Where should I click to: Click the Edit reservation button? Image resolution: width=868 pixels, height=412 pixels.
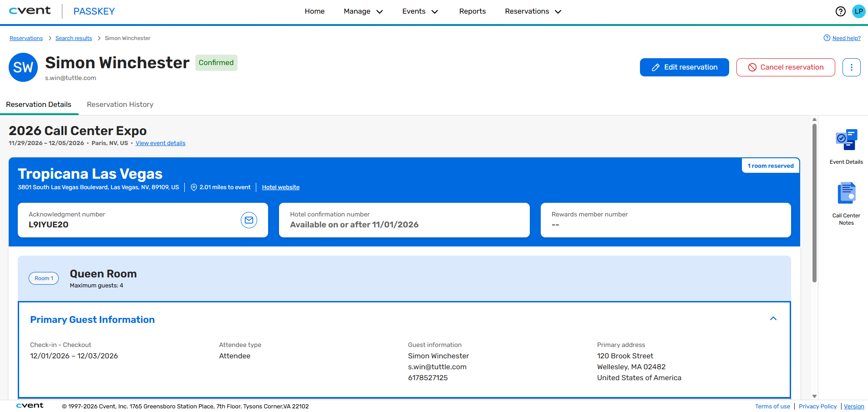coord(684,67)
